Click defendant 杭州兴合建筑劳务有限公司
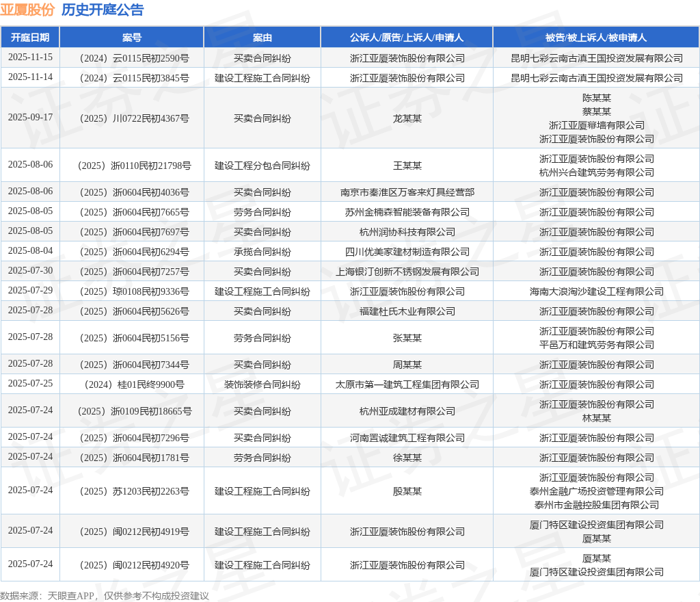The width and height of the screenshot is (700, 602). (596, 172)
